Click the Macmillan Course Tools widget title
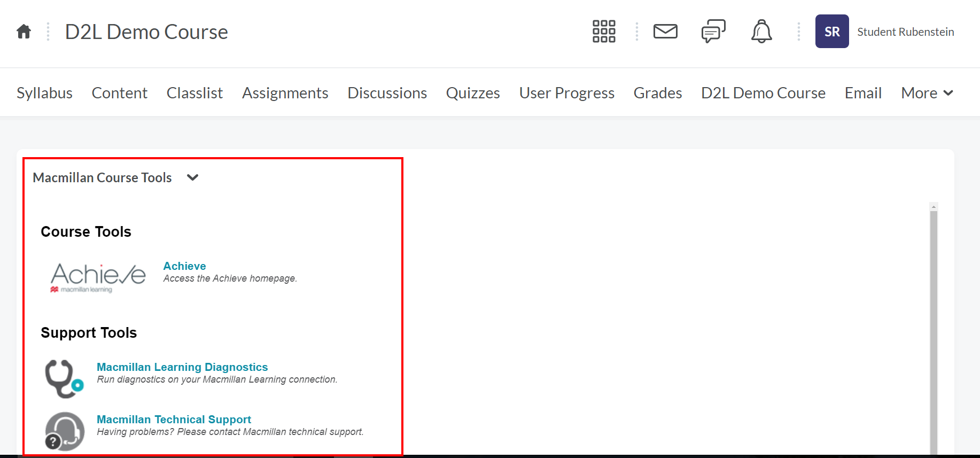The width and height of the screenshot is (980, 458). pos(102,177)
